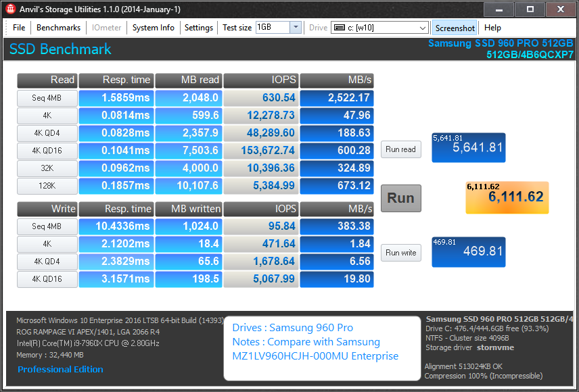Maximize the Anvil's Storage Utilities window
This screenshot has width=579, height=392.
[530, 9]
